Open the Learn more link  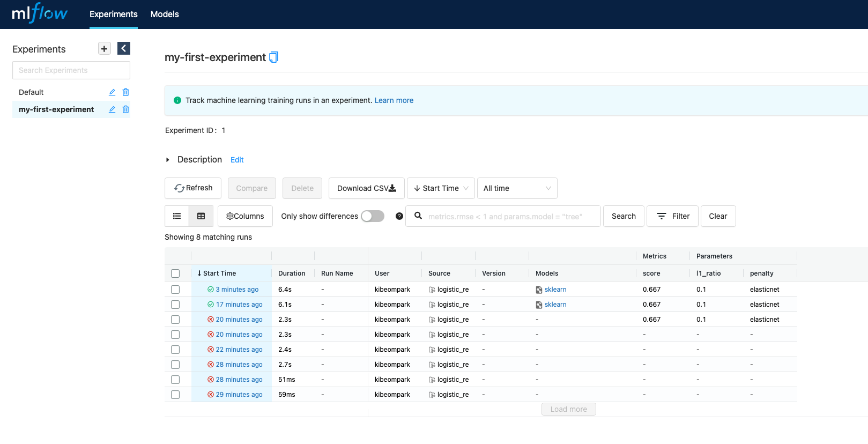pyautogui.click(x=394, y=100)
